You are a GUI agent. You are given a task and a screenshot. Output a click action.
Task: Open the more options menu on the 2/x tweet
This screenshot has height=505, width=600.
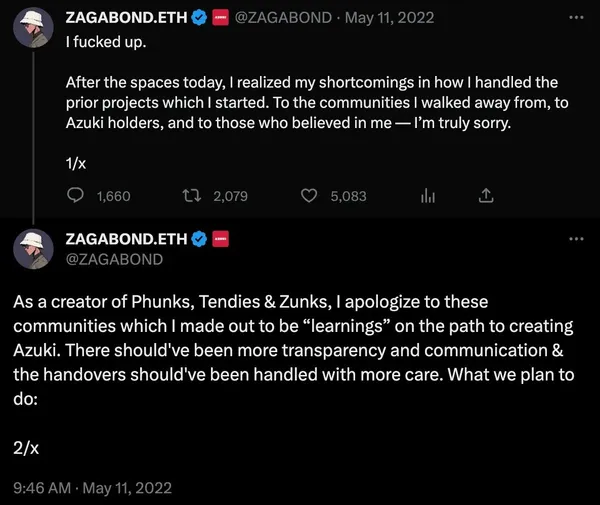pyautogui.click(x=576, y=240)
